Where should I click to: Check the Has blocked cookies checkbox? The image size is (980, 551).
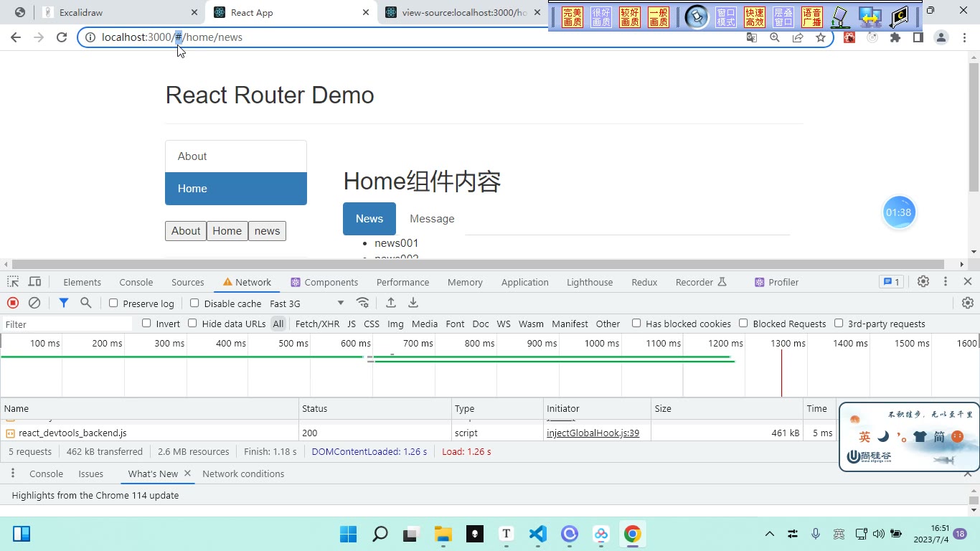coord(636,323)
